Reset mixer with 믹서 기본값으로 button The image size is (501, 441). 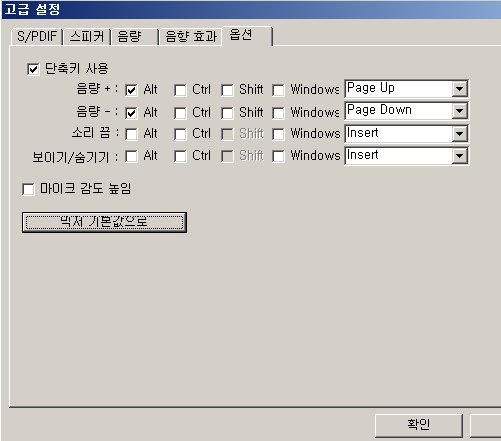pyautogui.click(x=104, y=222)
